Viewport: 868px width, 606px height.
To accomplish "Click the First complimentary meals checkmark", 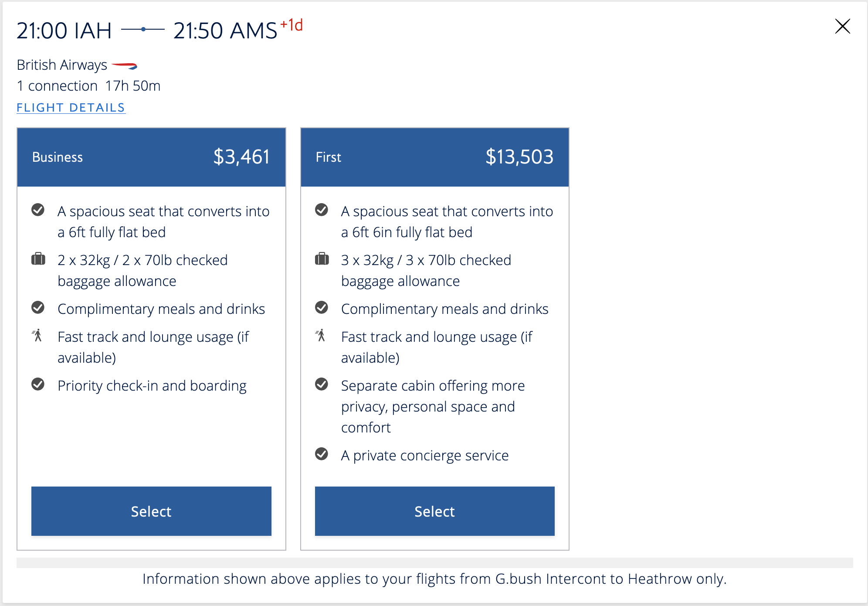I will tap(322, 307).
